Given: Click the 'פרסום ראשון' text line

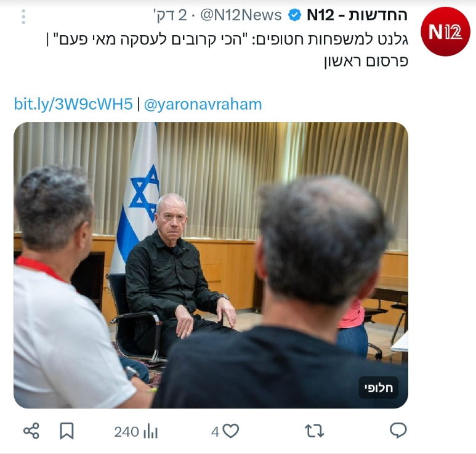Looking at the screenshot, I should pyautogui.click(x=366, y=61).
